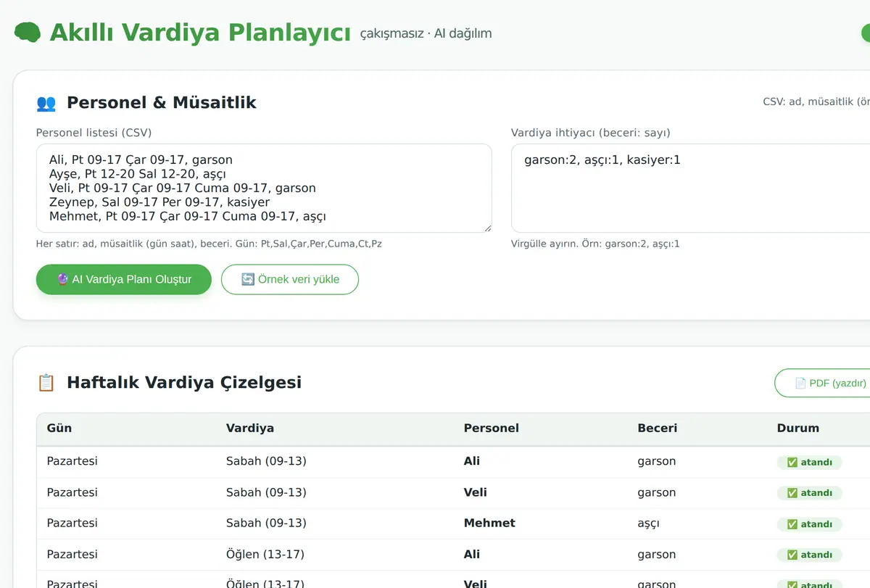The image size is (870, 588).
Task: Click the Personel & Müsaitlik heading
Action: (x=162, y=103)
